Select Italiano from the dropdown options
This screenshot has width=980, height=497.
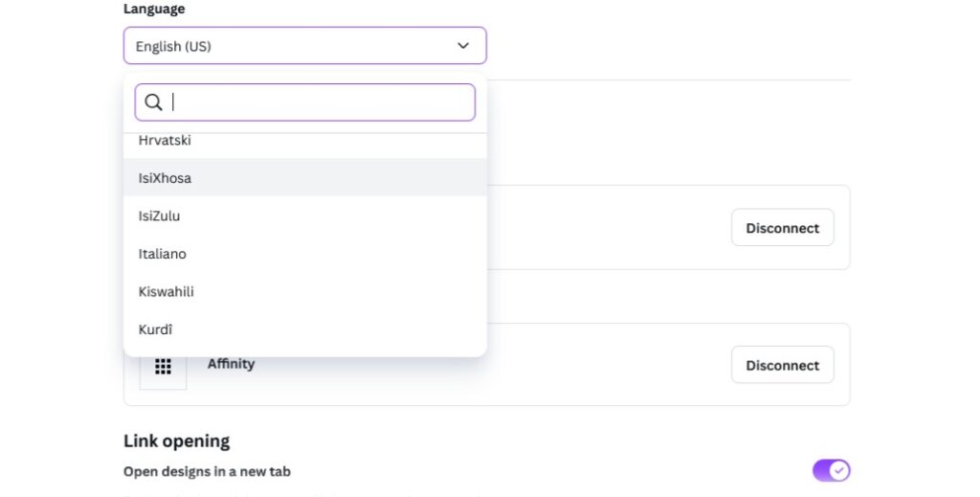click(163, 254)
